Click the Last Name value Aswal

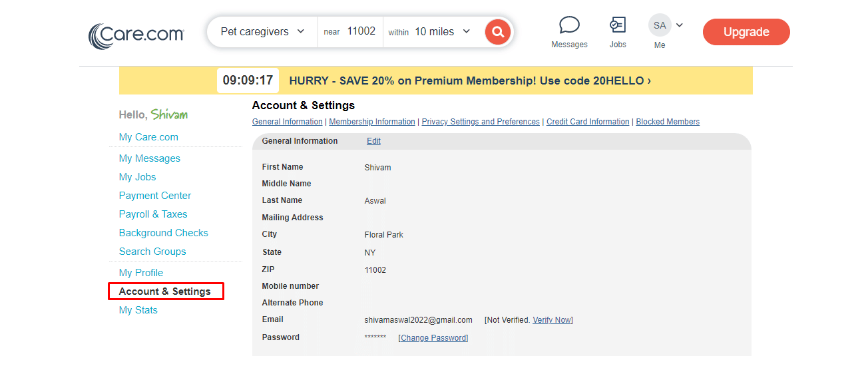point(375,201)
